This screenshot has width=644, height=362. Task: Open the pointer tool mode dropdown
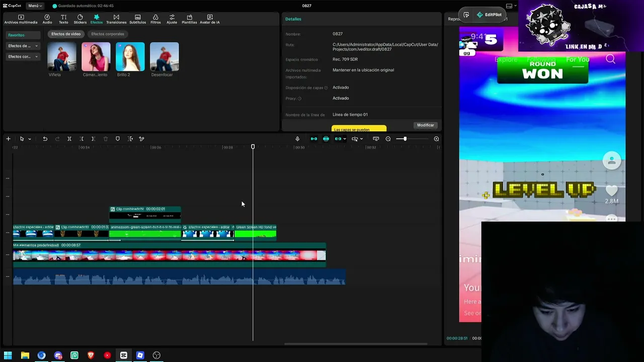tap(30, 139)
